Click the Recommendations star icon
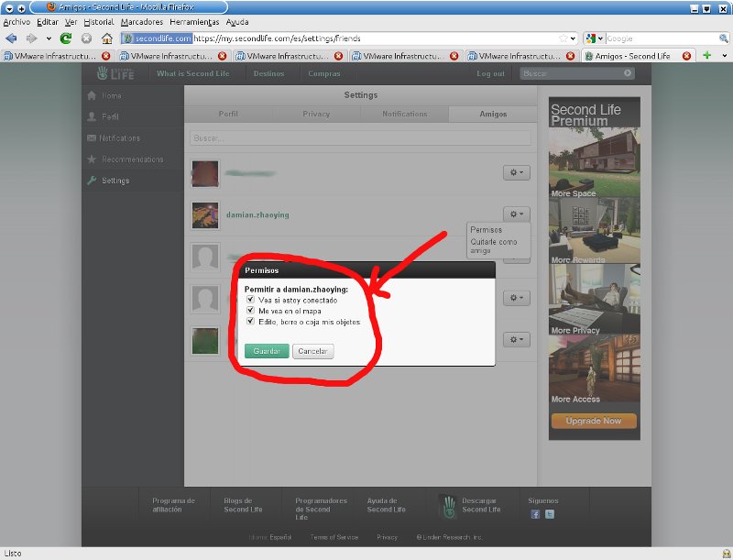 (92, 159)
